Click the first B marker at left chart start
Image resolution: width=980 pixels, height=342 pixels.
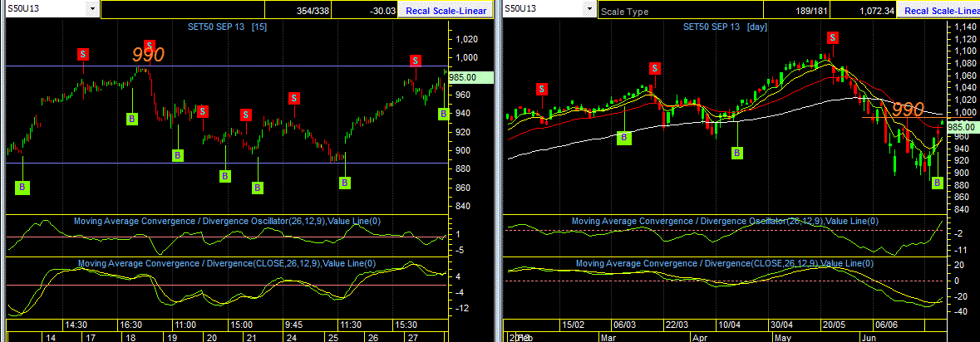coord(22,187)
